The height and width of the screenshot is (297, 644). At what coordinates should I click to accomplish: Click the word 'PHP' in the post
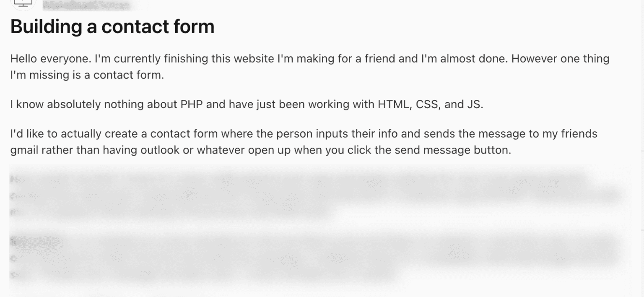click(x=192, y=104)
